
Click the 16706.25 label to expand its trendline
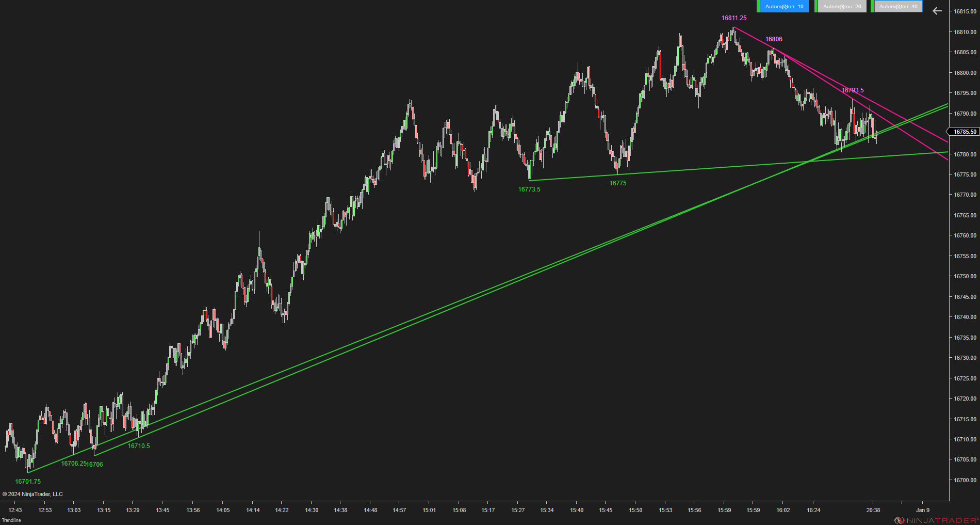(73, 464)
